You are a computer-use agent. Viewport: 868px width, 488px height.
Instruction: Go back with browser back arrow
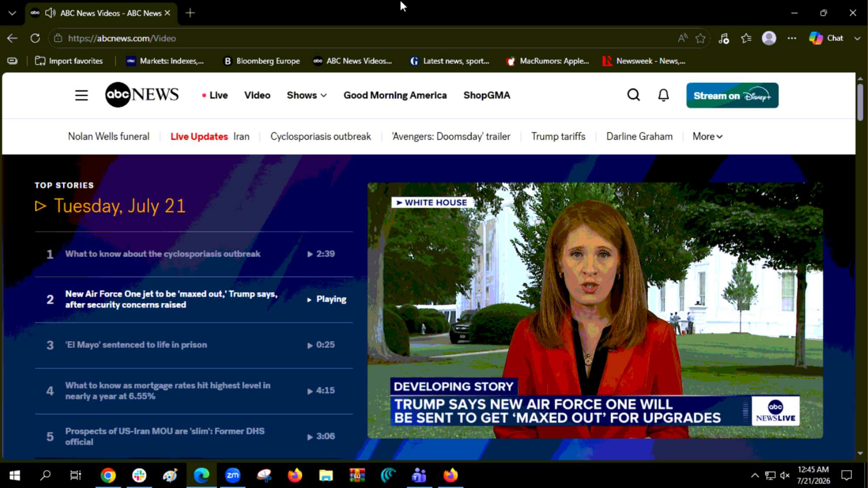coord(12,38)
